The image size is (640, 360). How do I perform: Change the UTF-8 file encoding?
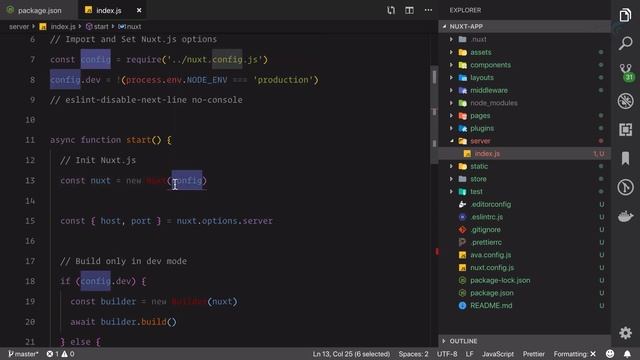(x=447, y=354)
